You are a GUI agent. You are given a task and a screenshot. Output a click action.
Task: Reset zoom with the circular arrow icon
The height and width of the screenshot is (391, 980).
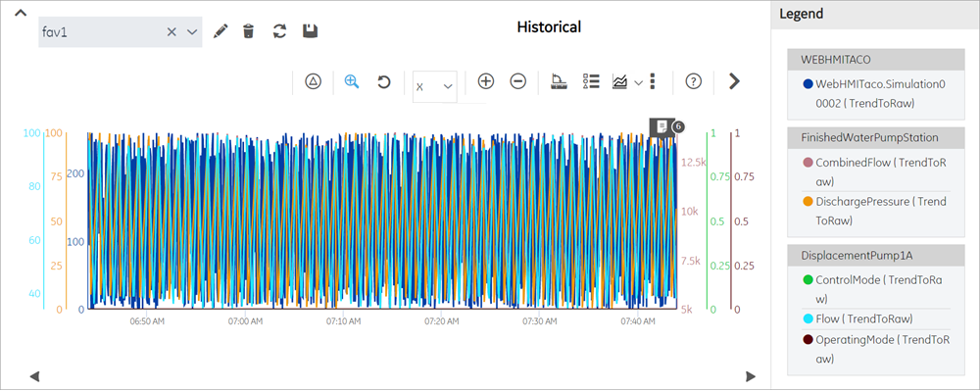point(384,81)
